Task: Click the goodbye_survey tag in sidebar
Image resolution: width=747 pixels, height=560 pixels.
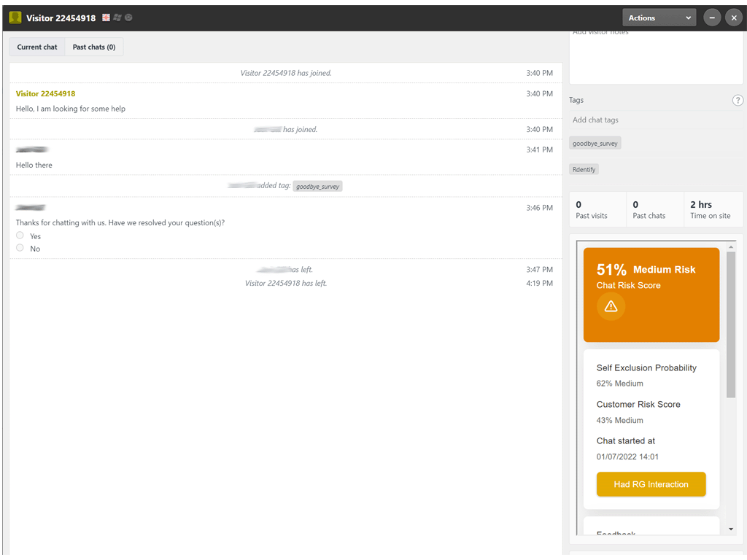Action: (595, 144)
